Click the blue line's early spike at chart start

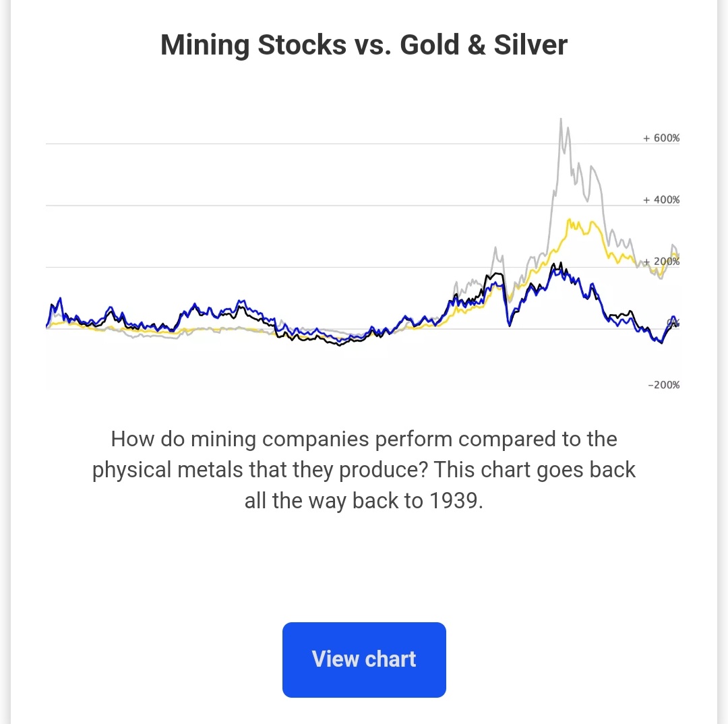pyautogui.click(x=61, y=298)
